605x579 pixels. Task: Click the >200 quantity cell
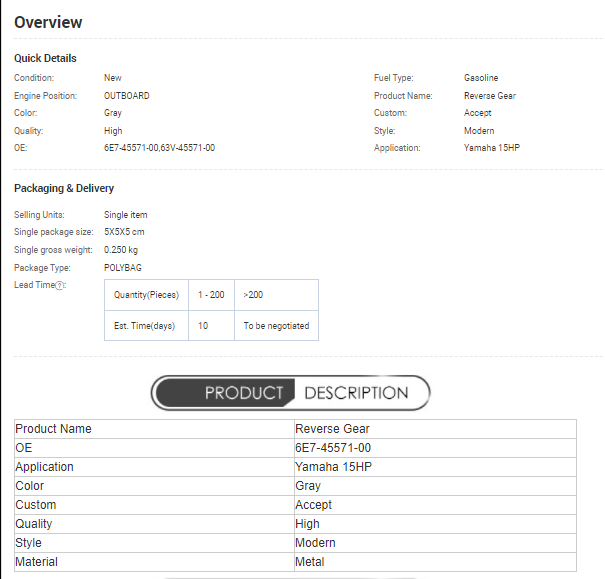pos(254,295)
